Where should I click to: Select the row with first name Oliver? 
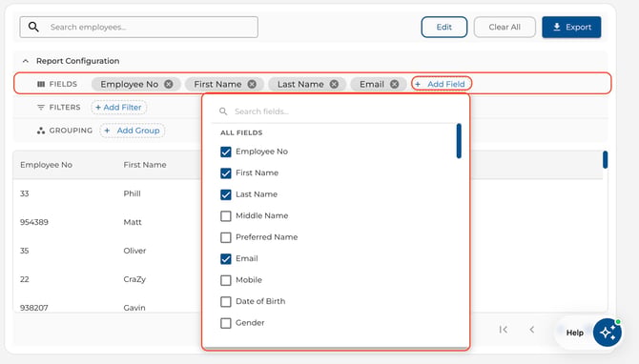pos(134,251)
